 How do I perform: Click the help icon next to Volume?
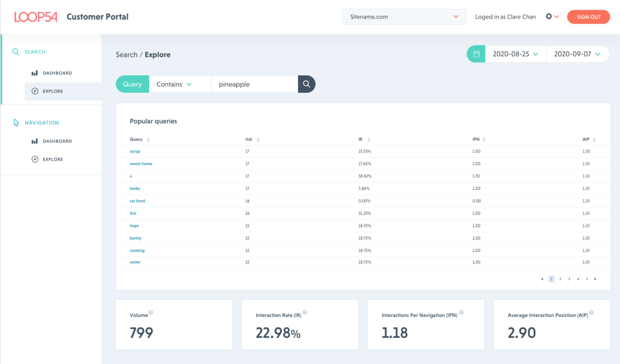click(151, 312)
